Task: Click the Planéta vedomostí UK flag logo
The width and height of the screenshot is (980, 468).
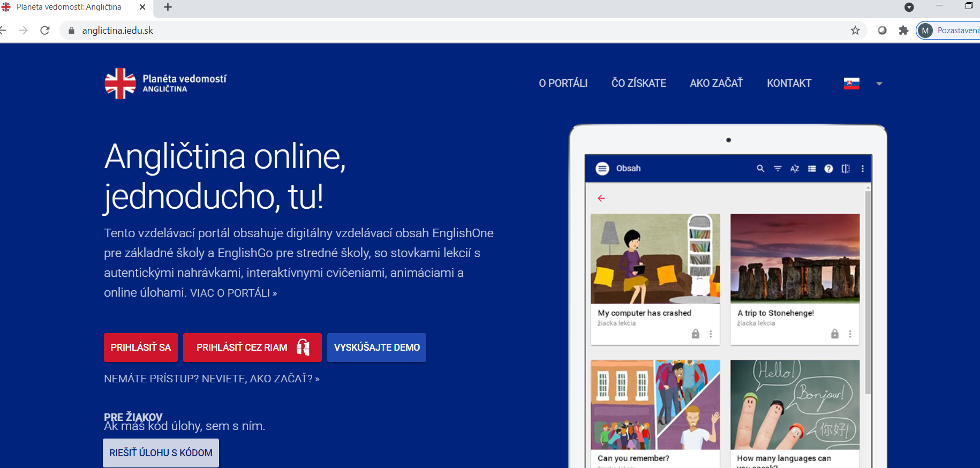Action: 120,84
